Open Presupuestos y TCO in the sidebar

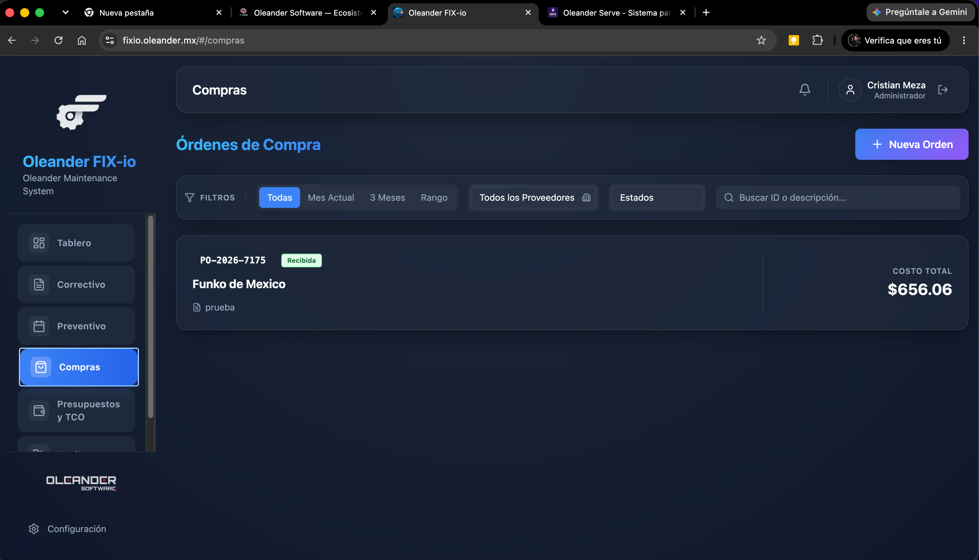76,410
